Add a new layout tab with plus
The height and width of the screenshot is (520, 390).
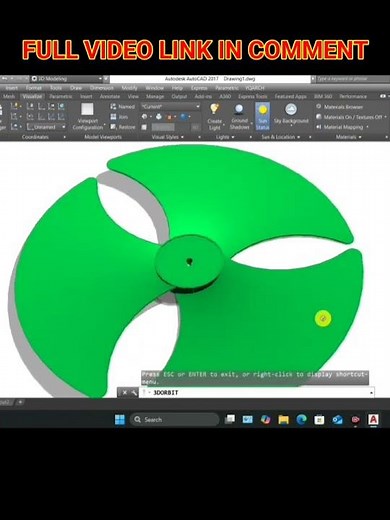[20, 402]
